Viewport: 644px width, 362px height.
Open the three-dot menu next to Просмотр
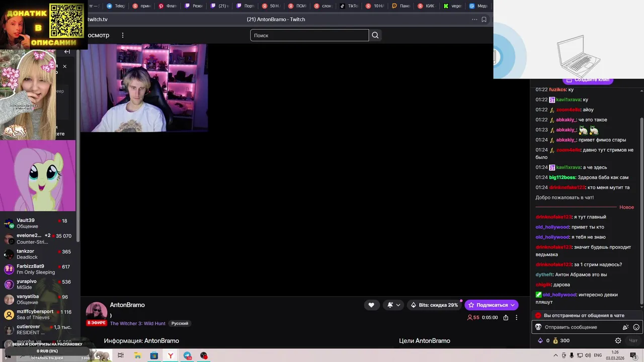[122, 35]
